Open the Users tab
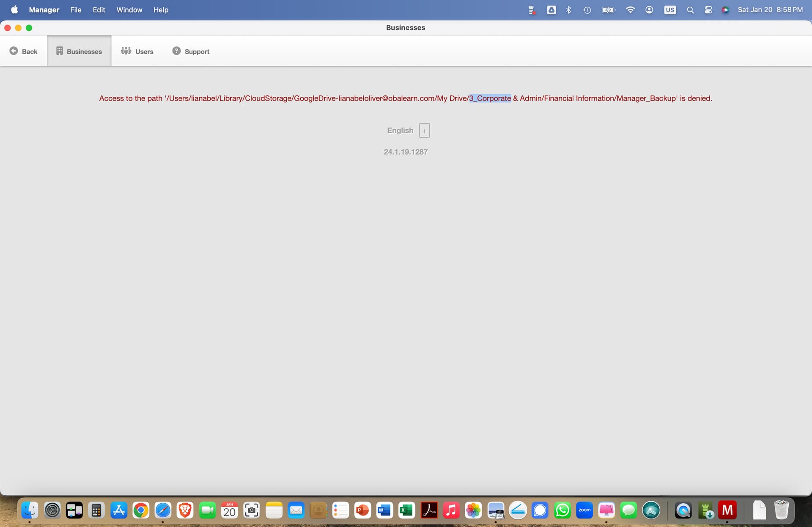Viewport: 812px width, 527px height. point(137,51)
